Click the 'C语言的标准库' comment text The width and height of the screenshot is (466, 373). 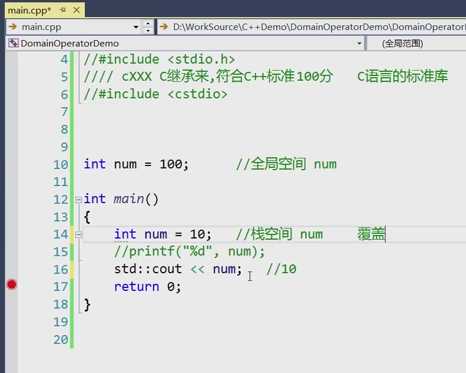[402, 76]
